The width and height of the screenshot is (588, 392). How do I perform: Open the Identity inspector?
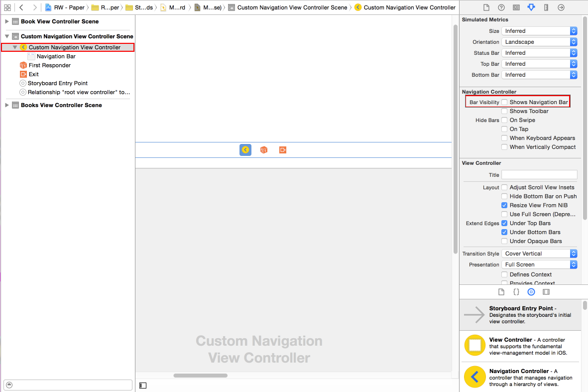516,7
